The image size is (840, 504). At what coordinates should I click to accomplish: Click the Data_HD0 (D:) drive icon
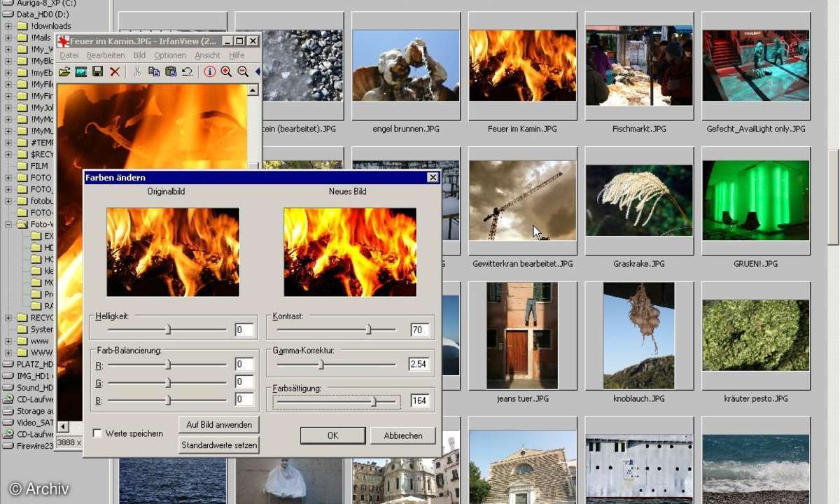[x=8, y=14]
